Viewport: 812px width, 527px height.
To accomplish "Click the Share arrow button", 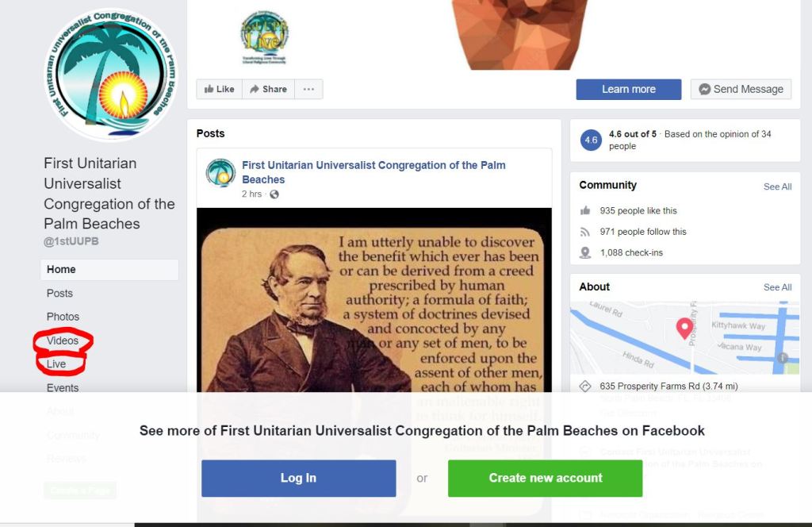I will [x=268, y=89].
